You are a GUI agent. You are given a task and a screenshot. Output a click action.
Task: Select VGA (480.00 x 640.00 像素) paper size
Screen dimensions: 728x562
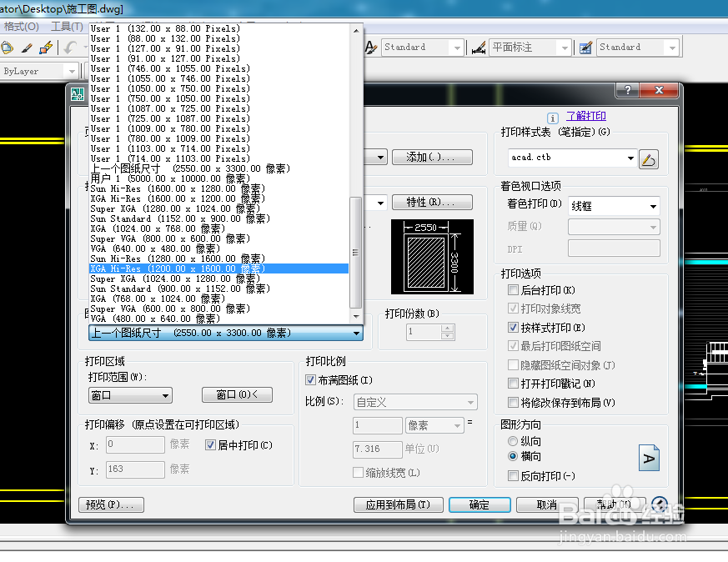(x=218, y=319)
